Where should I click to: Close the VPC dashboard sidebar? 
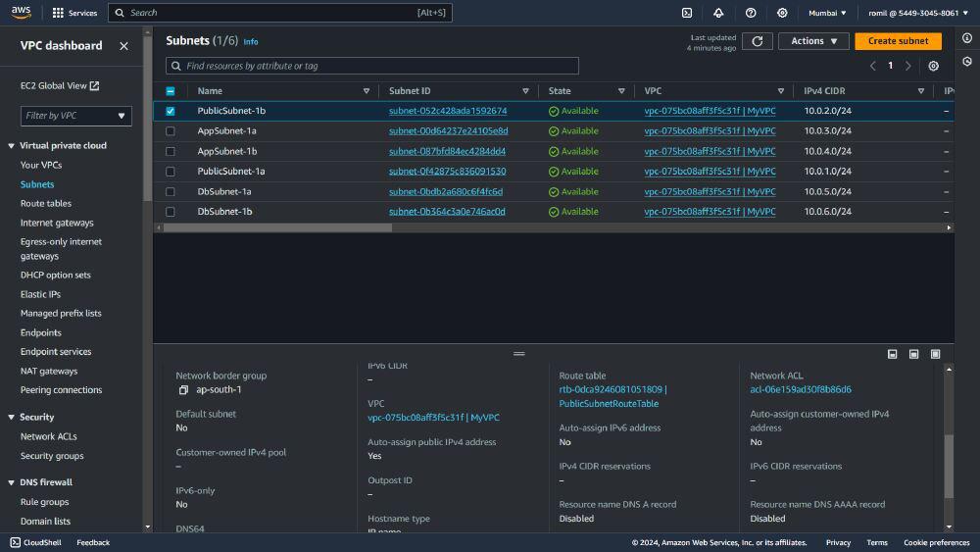[x=123, y=46]
